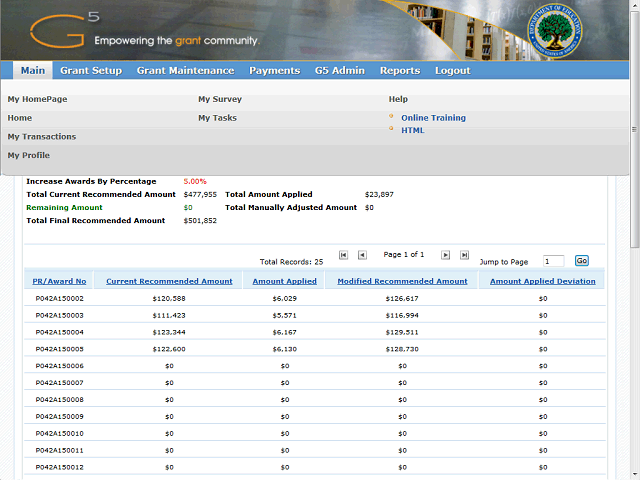Choose My Transactions from Main submenu
Image resolution: width=640 pixels, height=480 pixels.
[x=42, y=137]
